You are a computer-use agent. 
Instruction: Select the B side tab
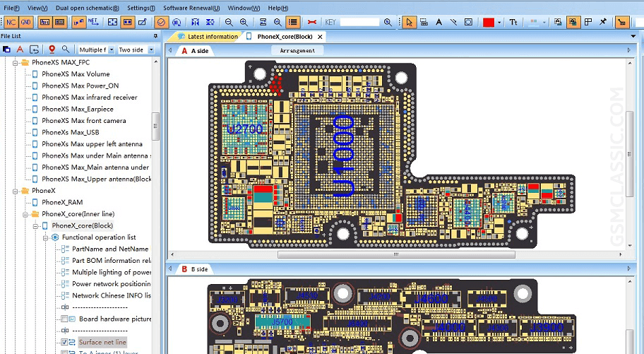click(195, 269)
